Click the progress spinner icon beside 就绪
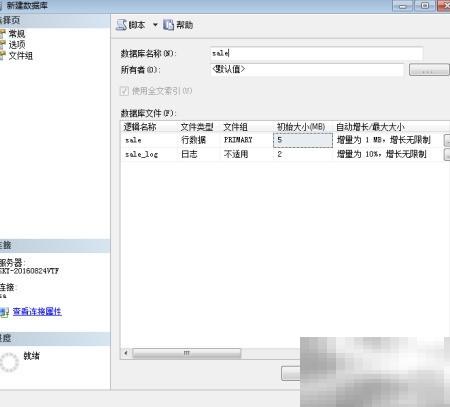Screen dimensions: 450x407 point(9,362)
